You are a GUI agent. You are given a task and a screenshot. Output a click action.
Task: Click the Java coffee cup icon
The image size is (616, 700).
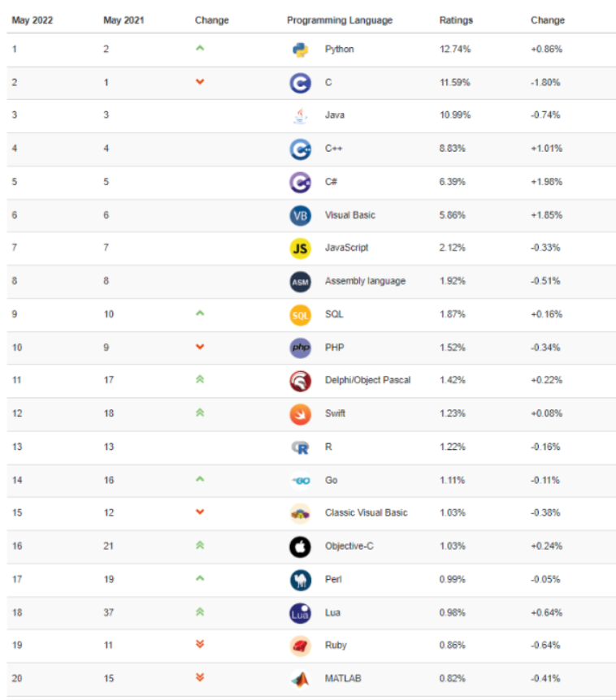(300, 115)
